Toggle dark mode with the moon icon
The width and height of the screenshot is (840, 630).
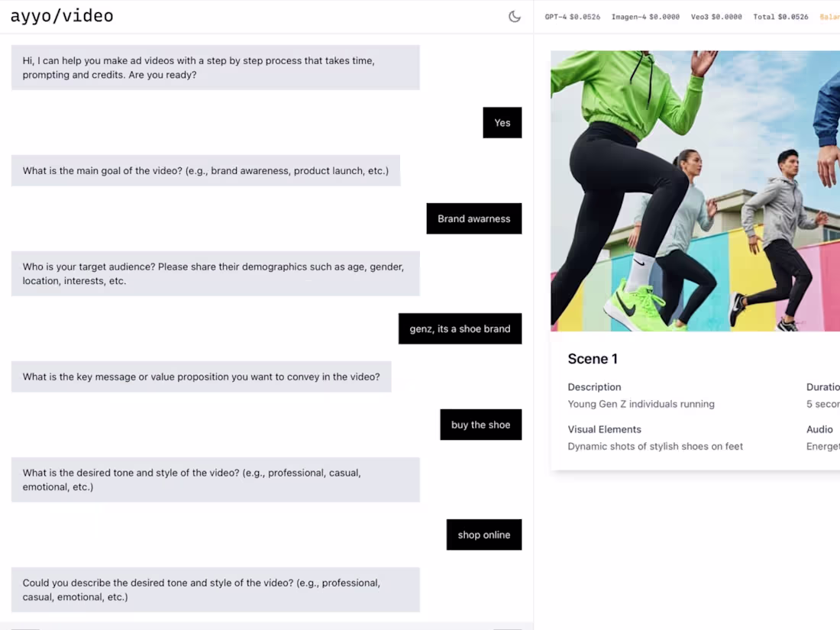pyautogui.click(x=515, y=17)
